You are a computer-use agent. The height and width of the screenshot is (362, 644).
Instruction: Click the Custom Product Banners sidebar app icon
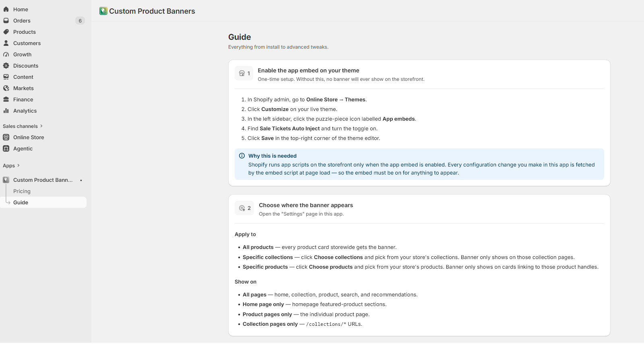click(6, 180)
